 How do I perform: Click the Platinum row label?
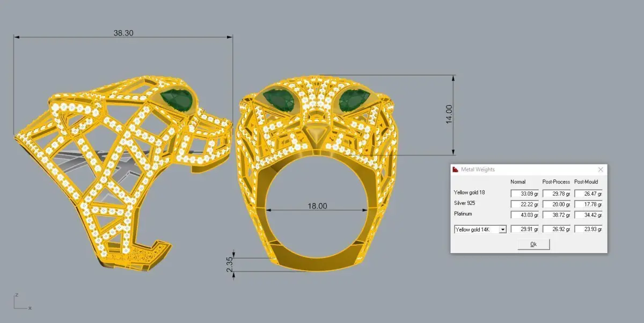463,213
